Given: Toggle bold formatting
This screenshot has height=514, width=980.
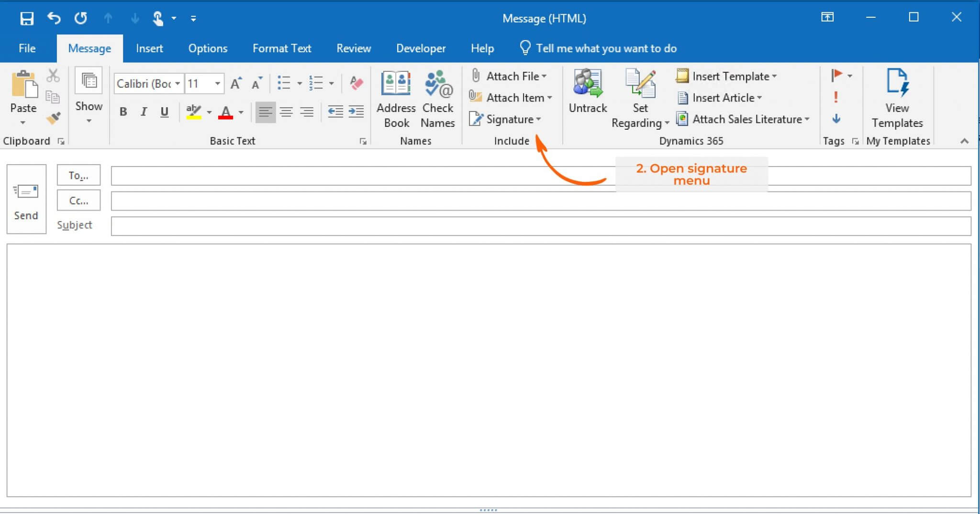Looking at the screenshot, I should pos(123,112).
